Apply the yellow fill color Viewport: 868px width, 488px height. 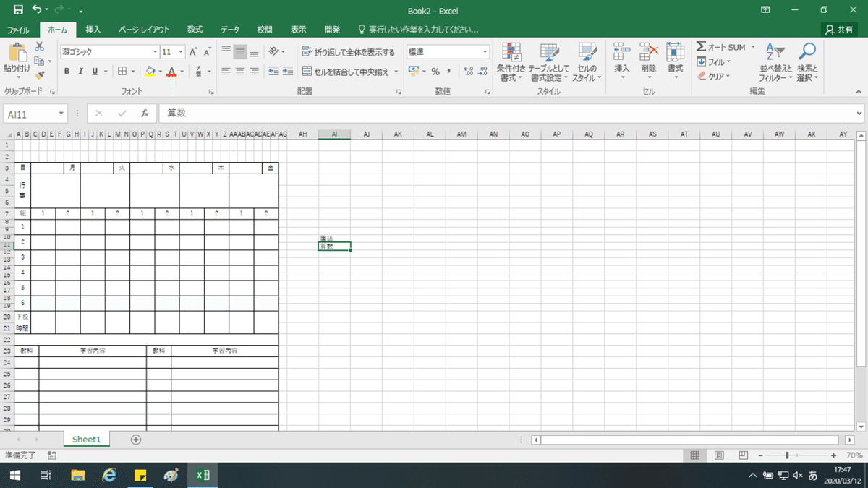coord(150,71)
